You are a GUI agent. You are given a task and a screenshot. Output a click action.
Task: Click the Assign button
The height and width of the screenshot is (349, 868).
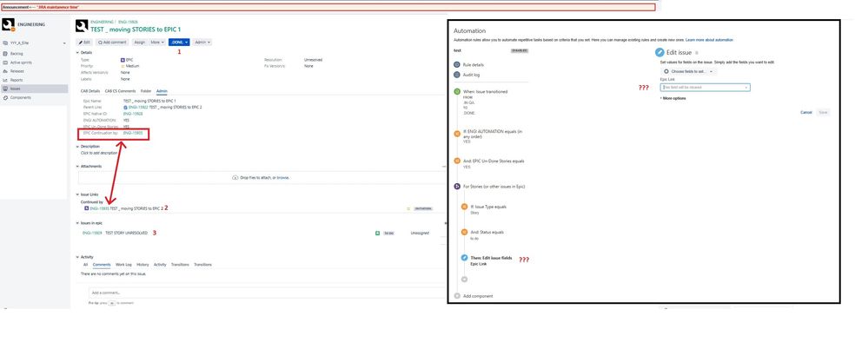tap(140, 42)
